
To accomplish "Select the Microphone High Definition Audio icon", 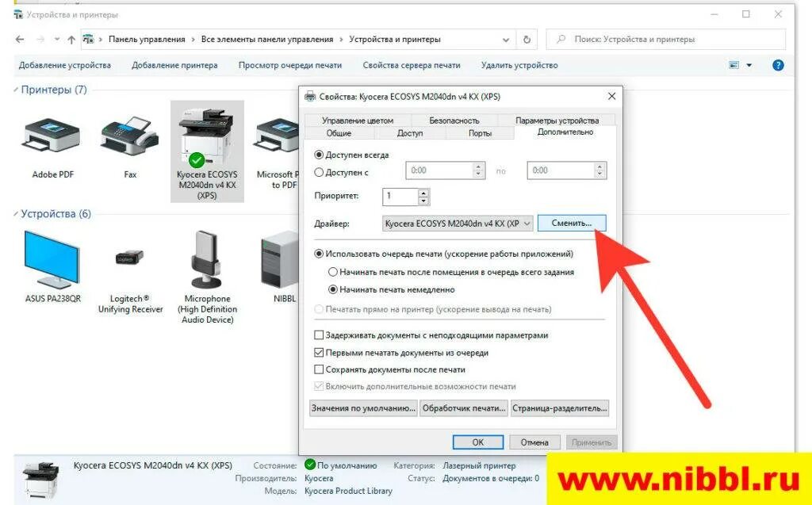I will pos(207,260).
